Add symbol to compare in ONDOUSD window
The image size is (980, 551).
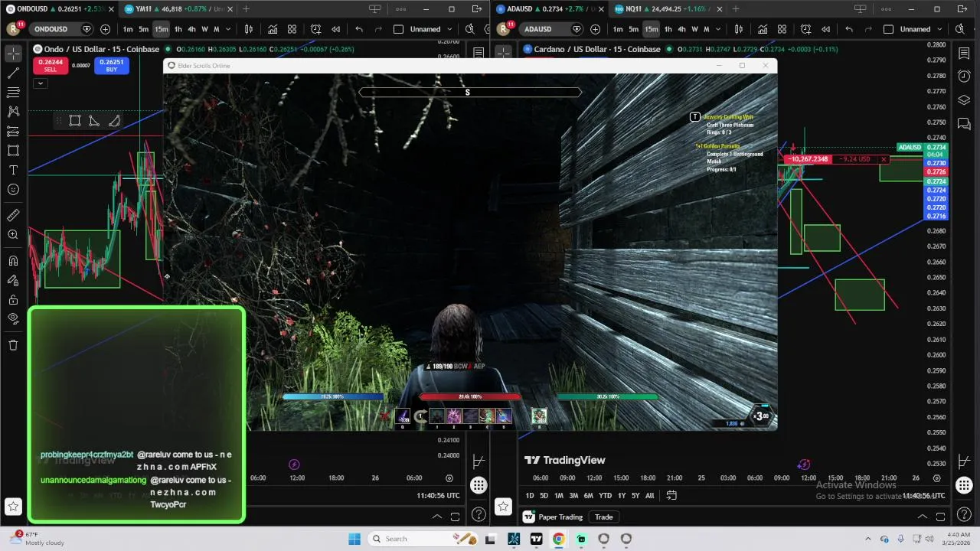click(105, 29)
